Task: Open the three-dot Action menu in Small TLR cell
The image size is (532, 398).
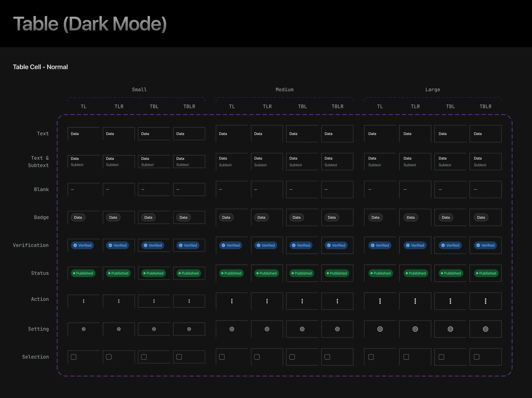Action: [x=119, y=301]
